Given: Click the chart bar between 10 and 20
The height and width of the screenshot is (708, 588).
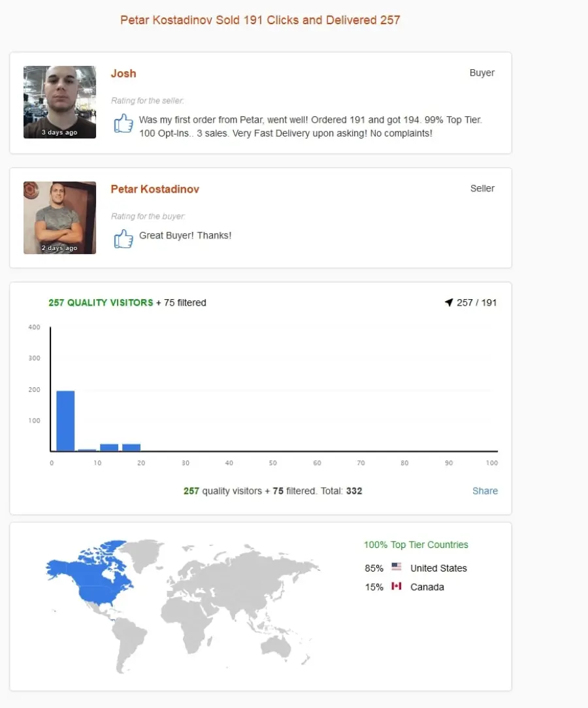Looking at the screenshot, I should click(109, 447).
